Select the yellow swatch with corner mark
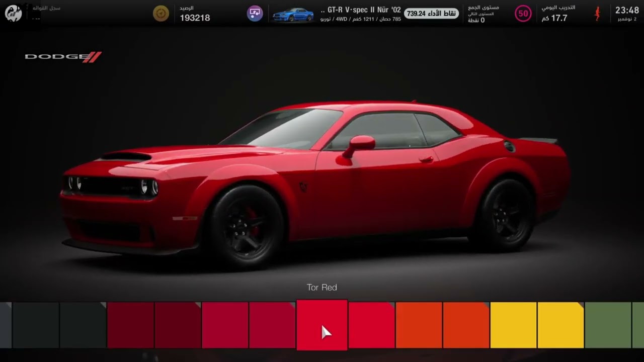 [560, 325]
